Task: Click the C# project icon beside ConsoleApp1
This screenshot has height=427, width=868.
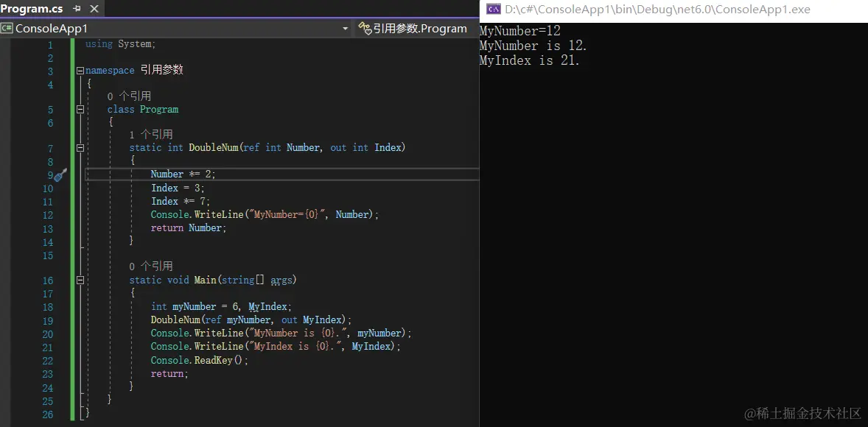Action: [7, 28]
